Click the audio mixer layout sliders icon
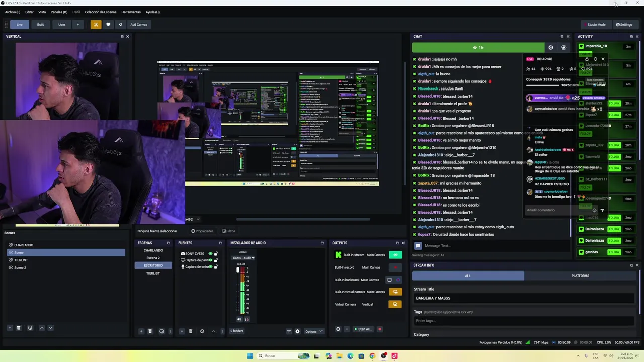This screenshot has width=644, height=362. 289,331
